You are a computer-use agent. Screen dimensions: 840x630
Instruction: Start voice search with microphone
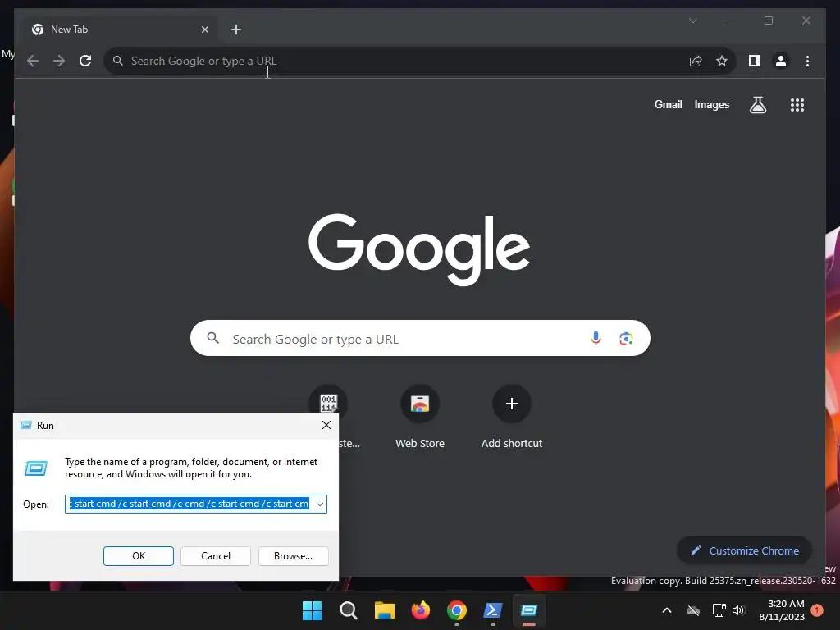click(596, 338)
